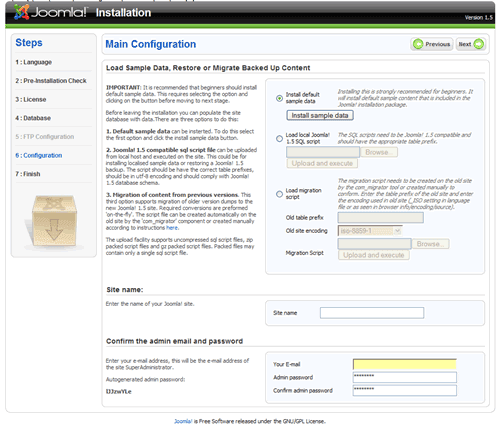Open the Joomla! link in footer
Screen dimensions: 500x424
183,421
